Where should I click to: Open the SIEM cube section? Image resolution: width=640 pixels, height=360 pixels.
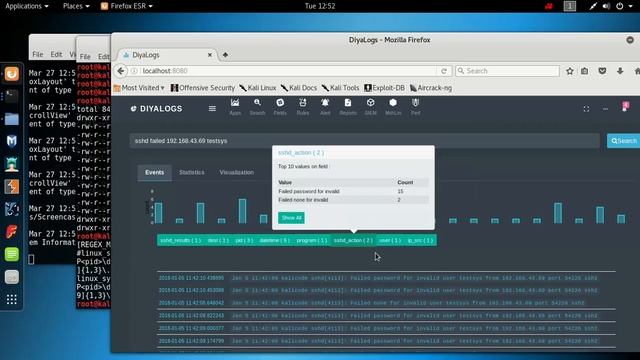[x=371, y=107]
